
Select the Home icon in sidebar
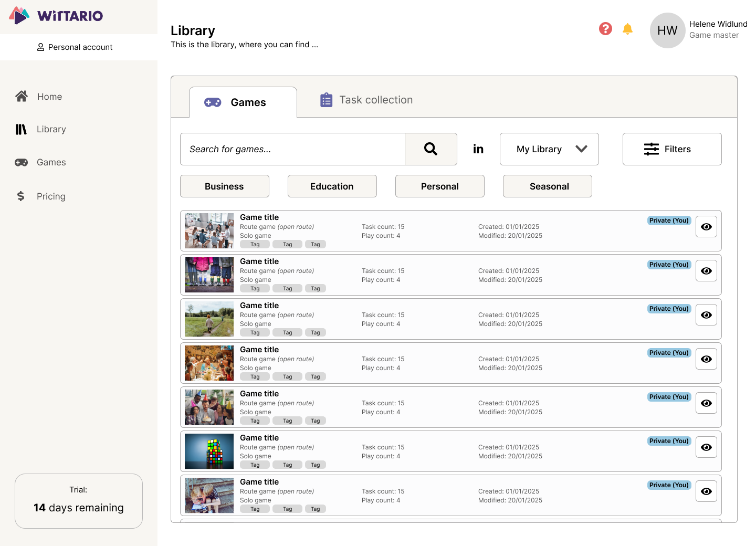pos(22,96)
